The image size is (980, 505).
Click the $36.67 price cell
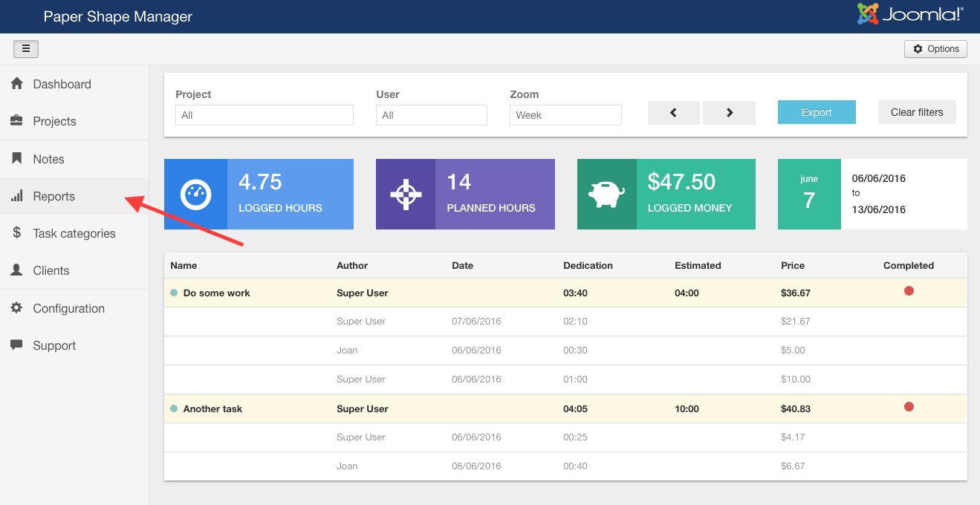click(796, 293)
